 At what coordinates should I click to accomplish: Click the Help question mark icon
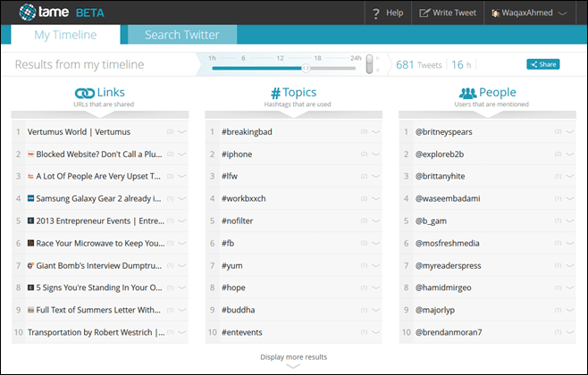tap(375, 14)
